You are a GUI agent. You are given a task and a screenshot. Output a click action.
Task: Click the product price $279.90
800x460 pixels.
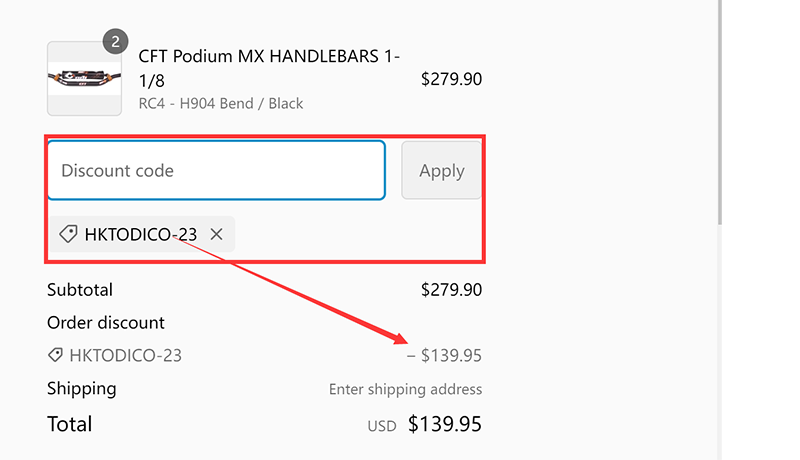point(451,79)
